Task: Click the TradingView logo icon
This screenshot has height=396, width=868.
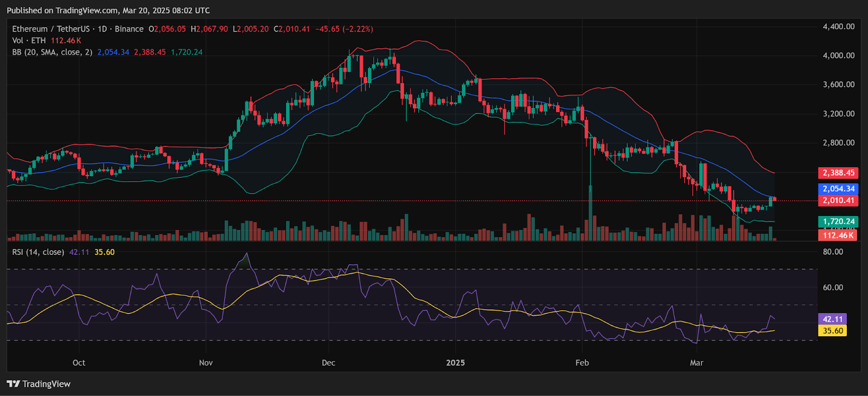Action: click(x=14, y=384)
